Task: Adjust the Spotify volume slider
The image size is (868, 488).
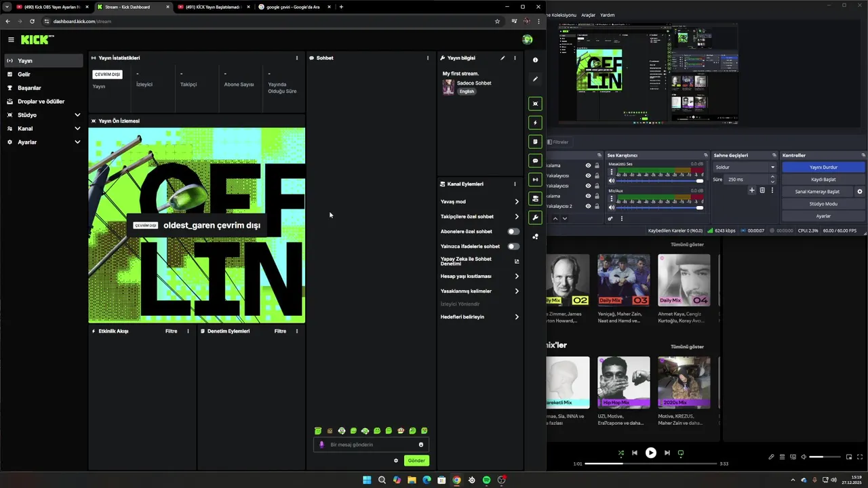Action: pyautogui.click(x=824, y=457)
